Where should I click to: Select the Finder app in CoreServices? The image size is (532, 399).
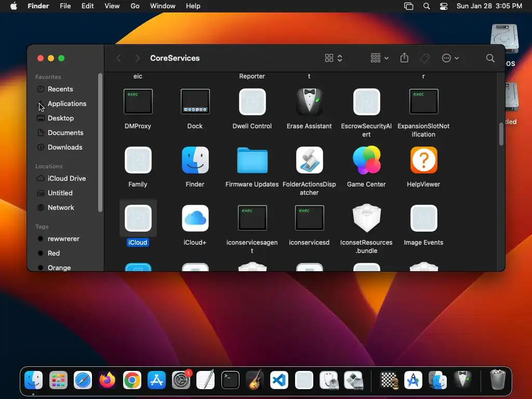pos(195,160)
